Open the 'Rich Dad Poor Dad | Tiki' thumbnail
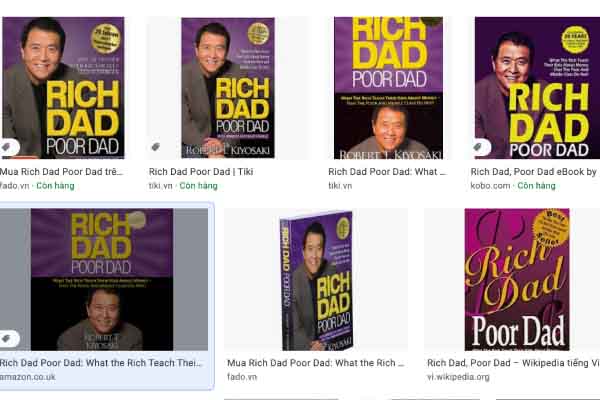The width and height of the screenshot is (600, 400). 228,88
